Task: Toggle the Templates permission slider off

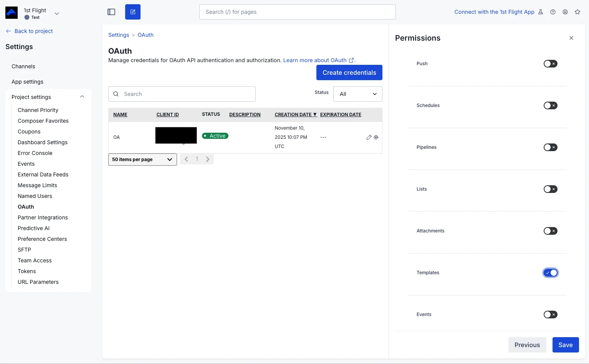Action: 550,272
